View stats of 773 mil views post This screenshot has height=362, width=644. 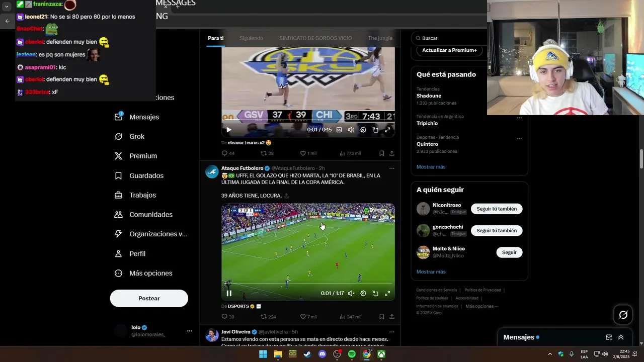coord(350,153)
